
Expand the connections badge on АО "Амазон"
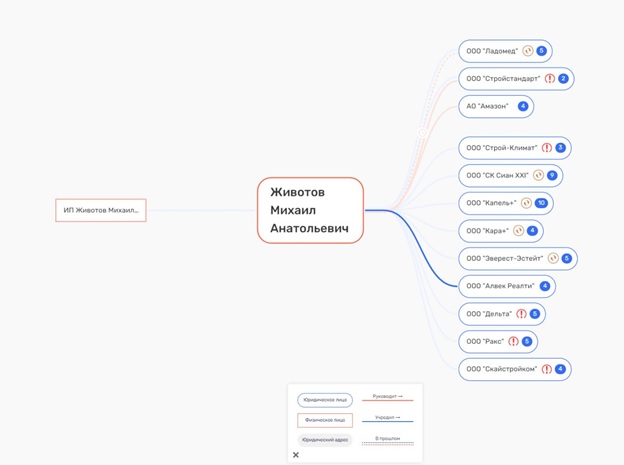(522, 106)
